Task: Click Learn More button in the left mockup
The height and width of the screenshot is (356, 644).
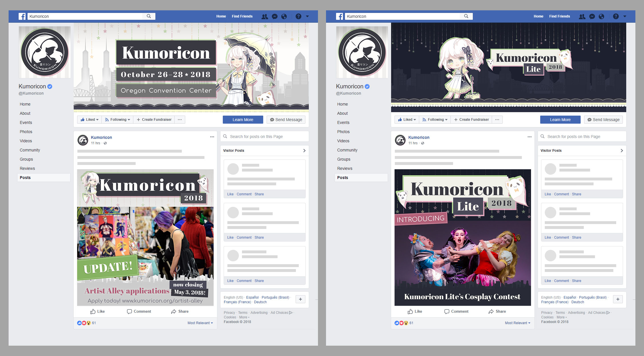Action: coord(243,120)
